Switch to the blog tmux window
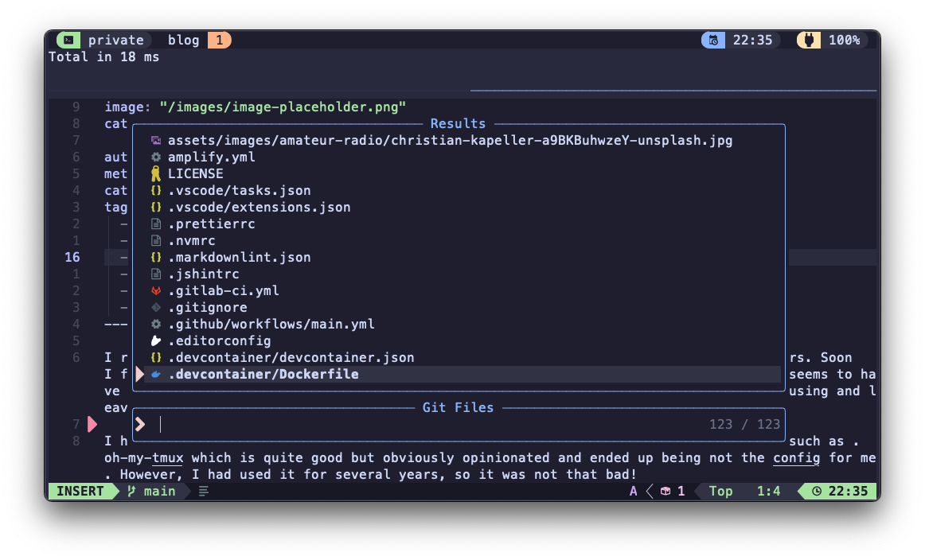925x560 pixels. pos(183,40)
